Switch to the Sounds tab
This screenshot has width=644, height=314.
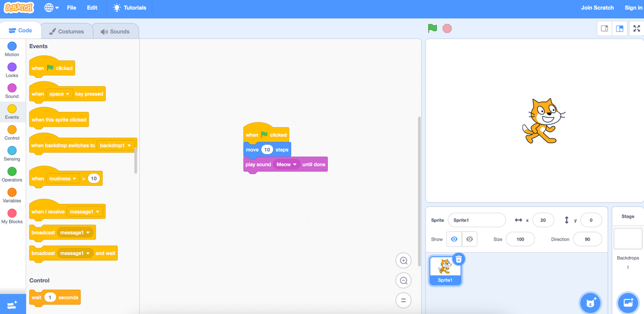coord(115,31)
